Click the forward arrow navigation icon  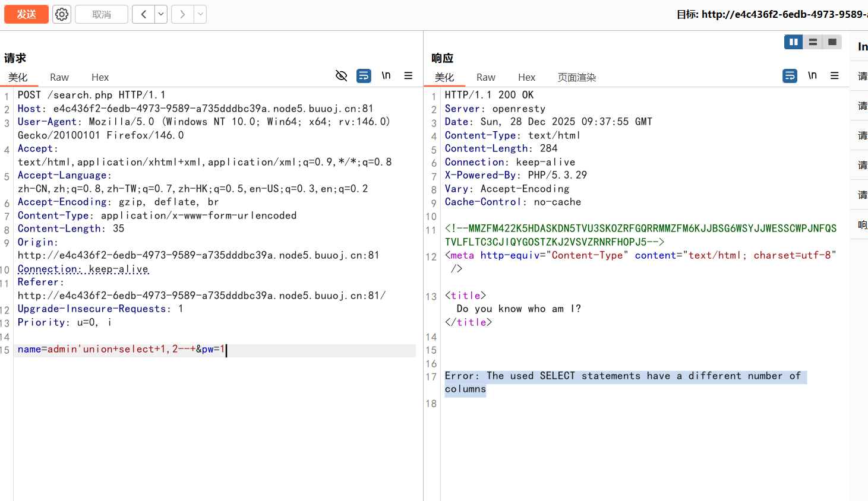[x=182, y=14]
